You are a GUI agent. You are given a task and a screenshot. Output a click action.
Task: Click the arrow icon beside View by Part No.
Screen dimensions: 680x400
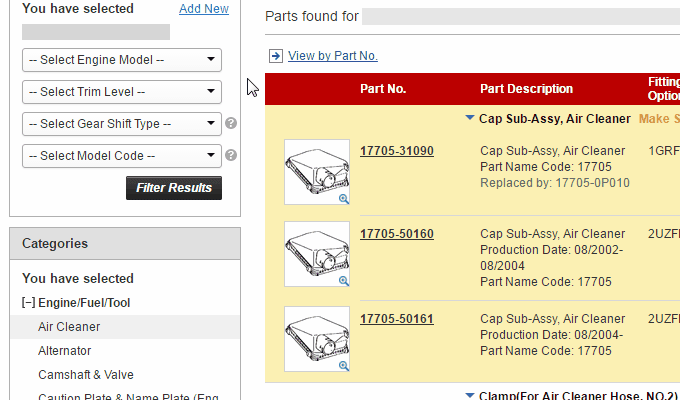point(275,56)
